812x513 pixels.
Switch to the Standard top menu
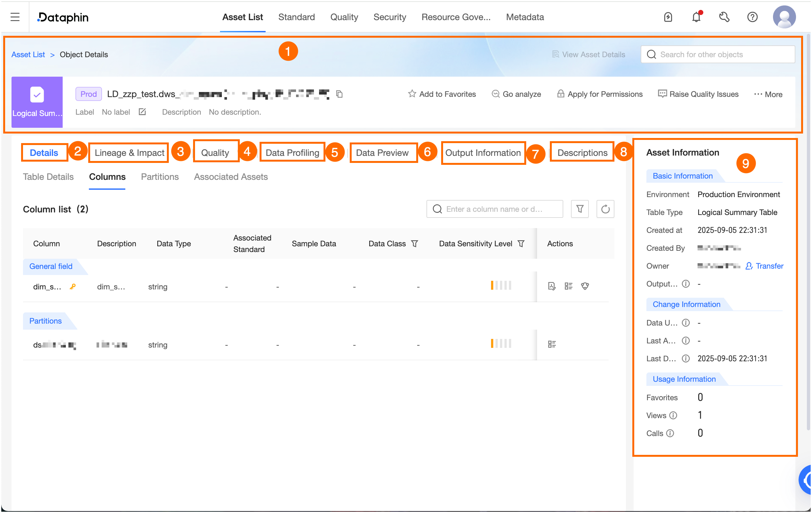coord(296,17)
